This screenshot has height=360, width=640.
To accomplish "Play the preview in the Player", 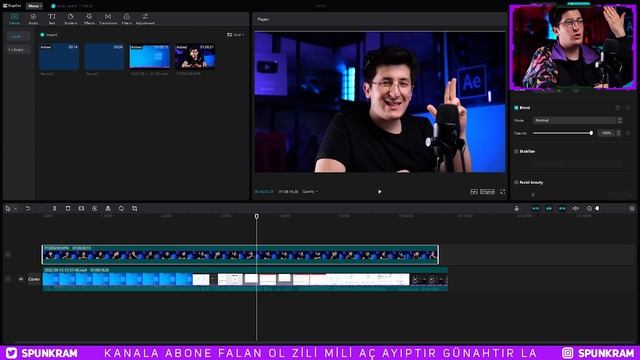I will pos(380,191).
